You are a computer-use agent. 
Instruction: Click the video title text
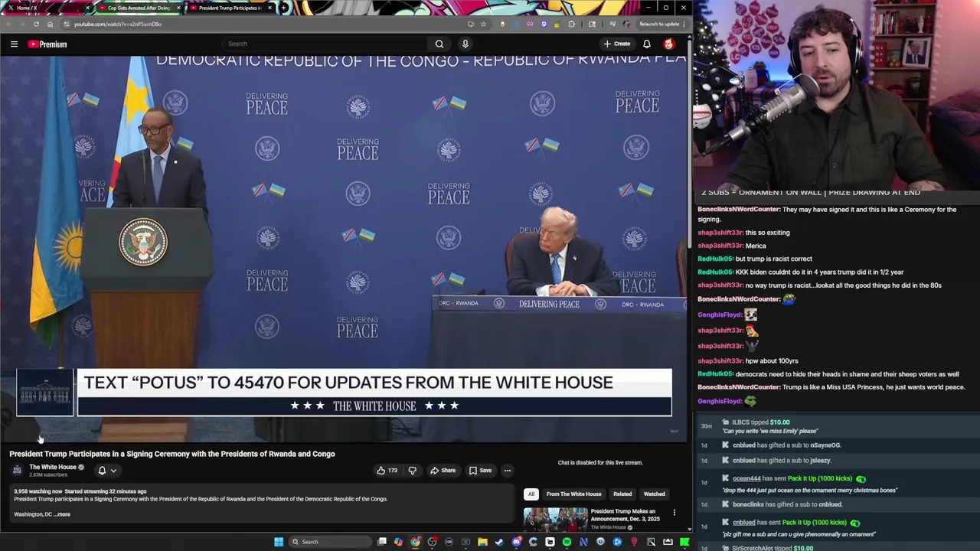tap(172, 454)
